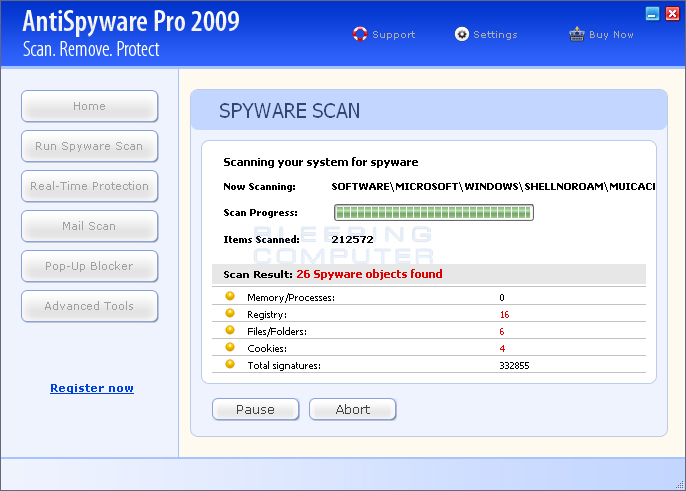This screenshot has height=491, width=686.
Task: Click the Files/Folders count 6
Action: [502, 332]
